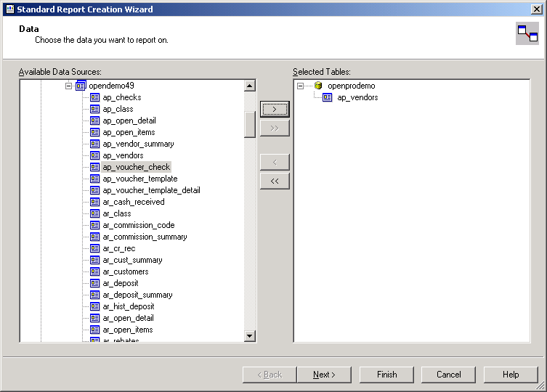Click the table icon next to ar_deposit

[94, 283]
